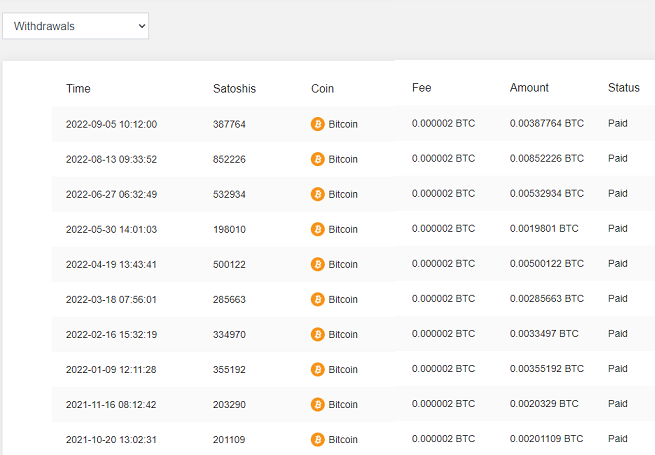
Task: Click the Status column header
Action: click(x=624, y=88)
